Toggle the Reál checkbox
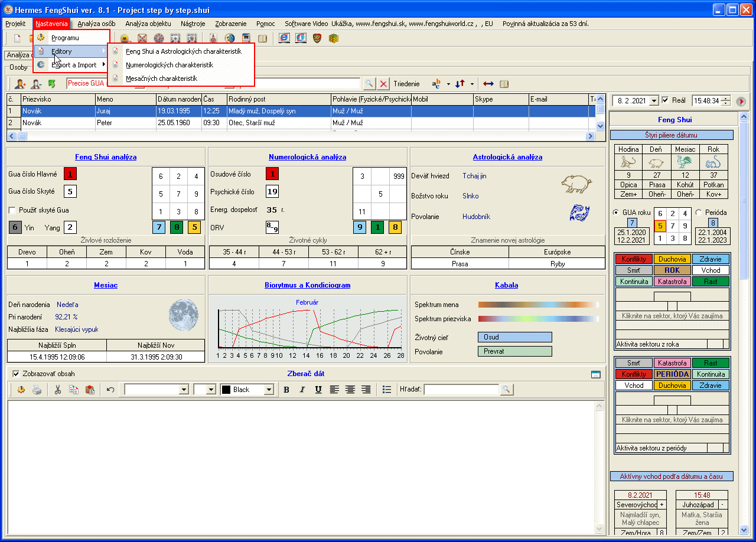The height and width of the screenshot is (542, 756). click(666, 100)
